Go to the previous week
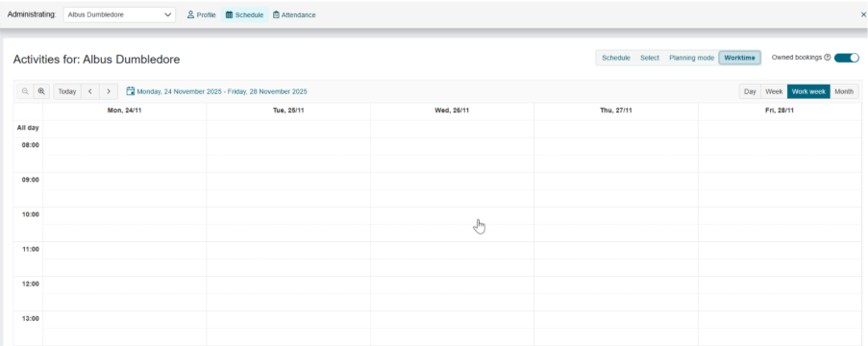The width and height of the screenshot is (868, 346). click(90, 91)
